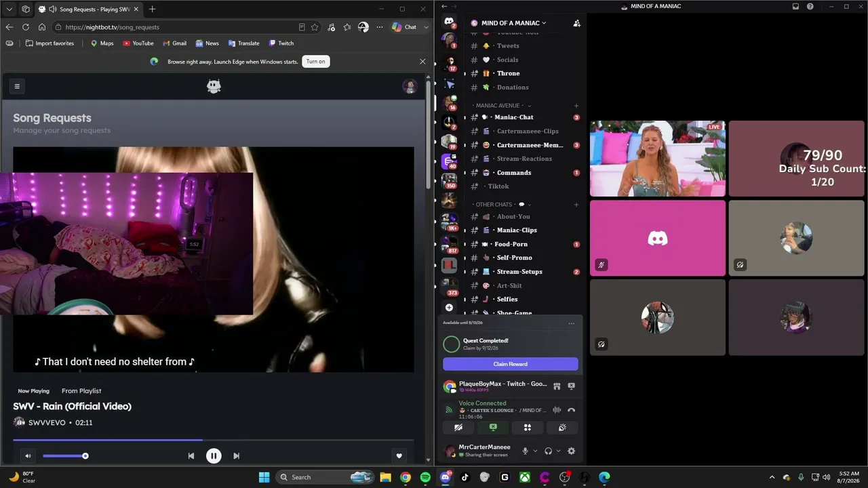
Task: Open Discord direct messages home
Action: pyautogui.click(x=449, y=22)
